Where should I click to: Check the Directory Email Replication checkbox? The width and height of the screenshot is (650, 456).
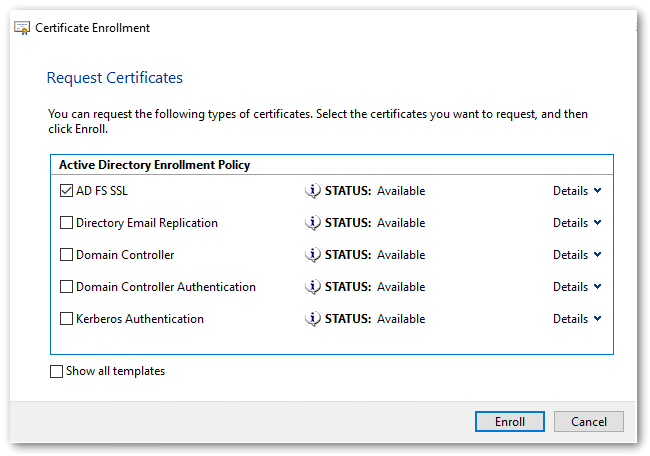click(x=67, y=223)
